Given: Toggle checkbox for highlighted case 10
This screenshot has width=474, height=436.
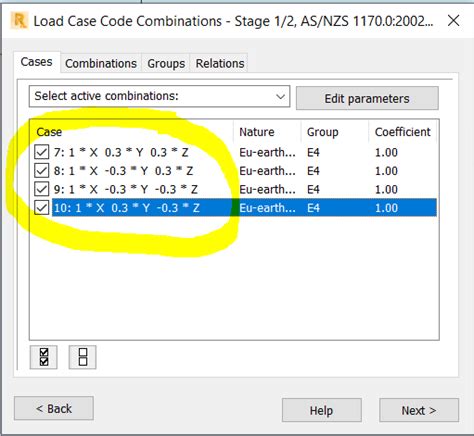Looking at the screenshot, I should 42,208.
